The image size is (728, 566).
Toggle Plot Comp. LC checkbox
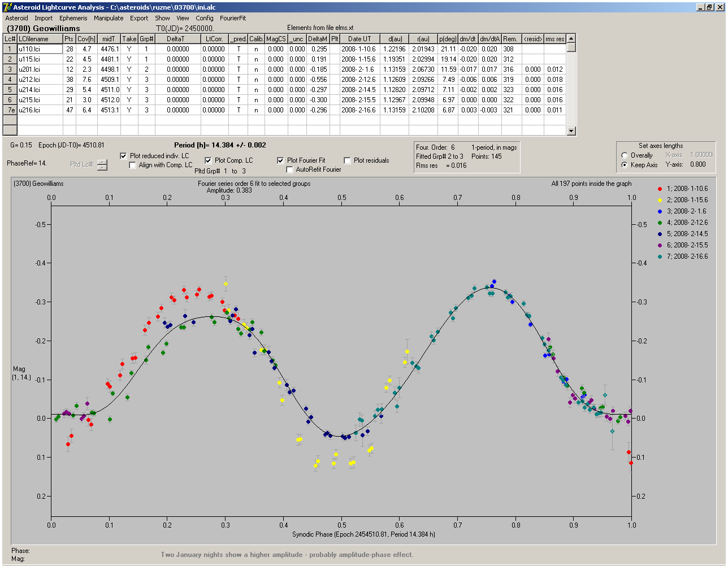[x=208, y=160]
